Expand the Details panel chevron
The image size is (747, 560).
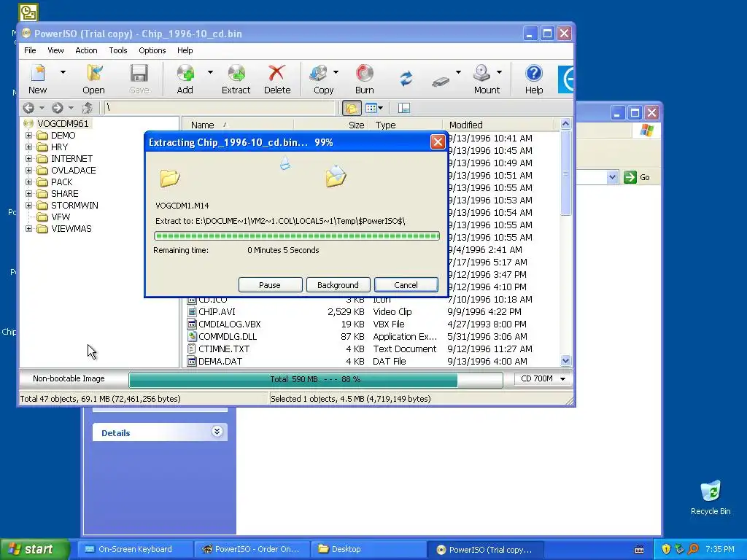tap(217, 432)
